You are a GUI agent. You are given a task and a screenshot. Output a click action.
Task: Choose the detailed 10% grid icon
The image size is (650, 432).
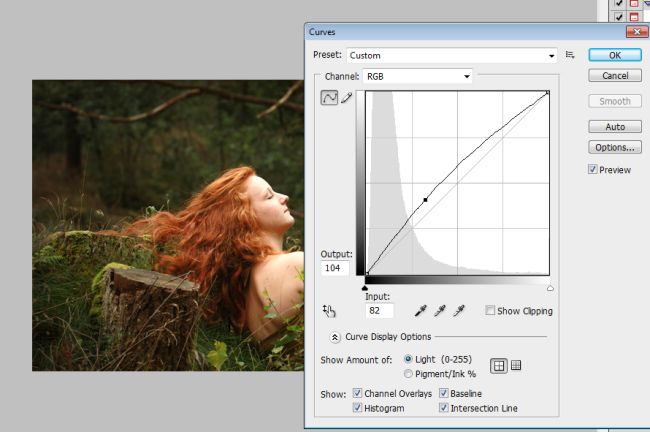pyautogui.click(x=516, y=365)
